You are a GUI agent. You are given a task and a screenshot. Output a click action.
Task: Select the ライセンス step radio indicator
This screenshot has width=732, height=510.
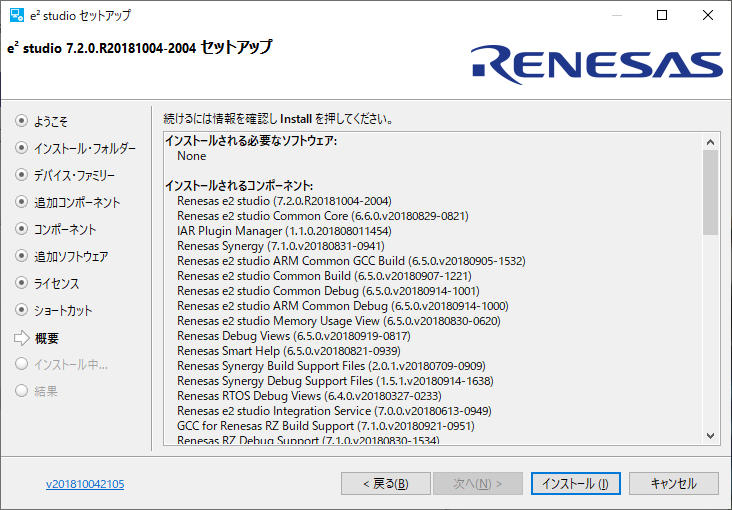click(21, 283)
